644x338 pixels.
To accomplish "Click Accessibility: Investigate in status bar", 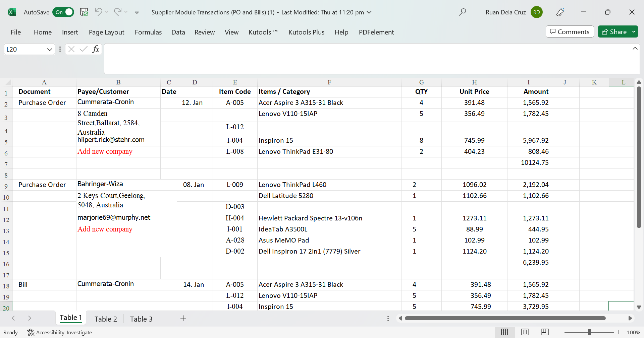I will coord(60,332).
